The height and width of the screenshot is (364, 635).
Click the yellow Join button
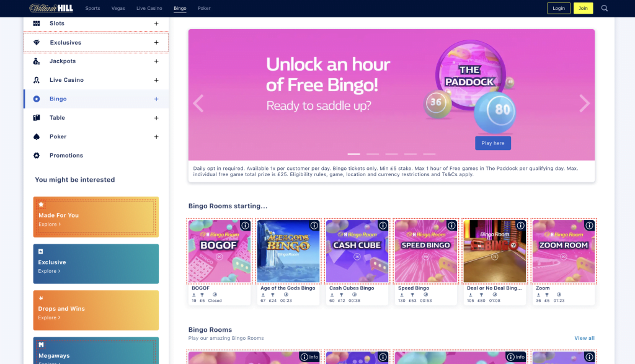(583, 8)
